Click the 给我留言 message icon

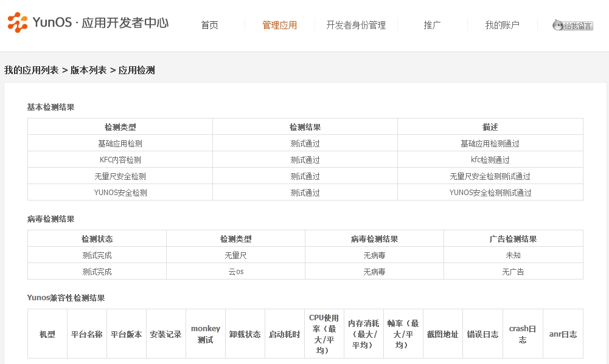pyautogui.click(x=572, y=26)
